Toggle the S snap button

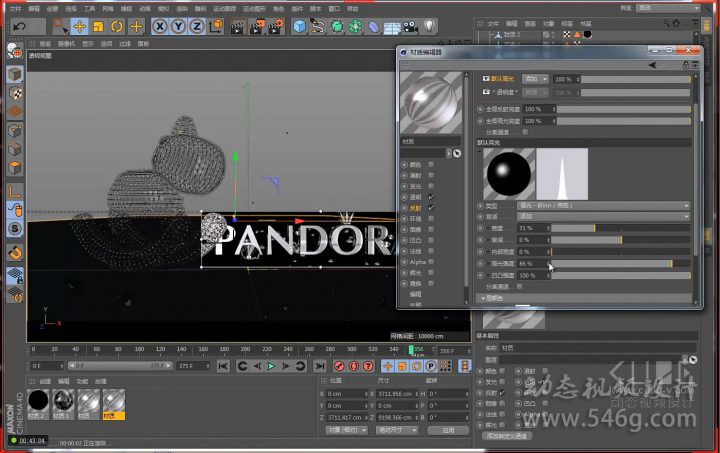pos(15,229)
